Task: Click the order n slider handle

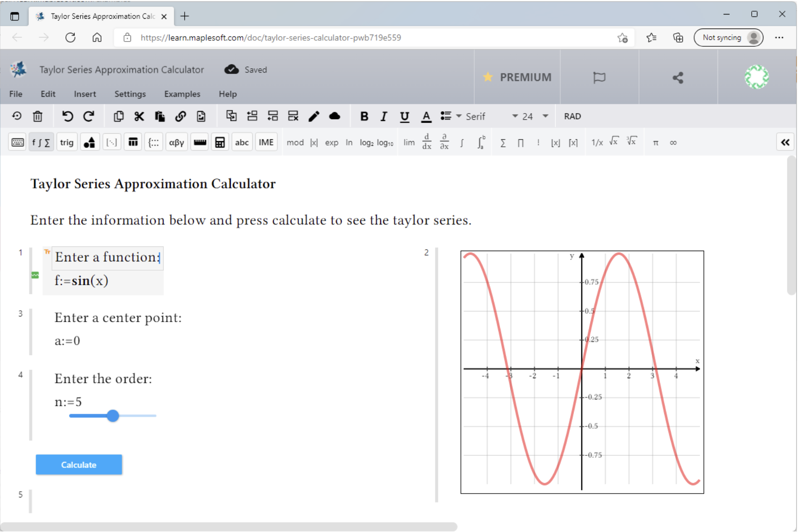Action: click(113, 416)
